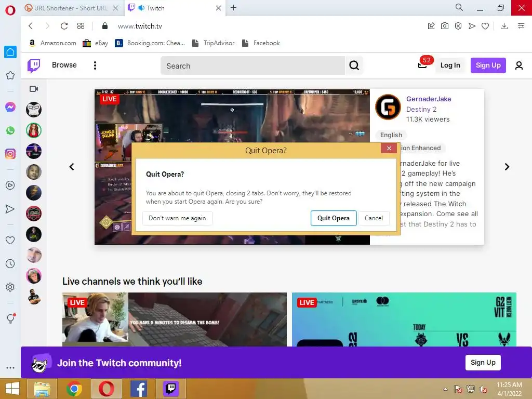The height and width of the screenshot is (399, 532).
Task: Open the bomb disarm live stream thumbnail
Action: click(175, 320)
